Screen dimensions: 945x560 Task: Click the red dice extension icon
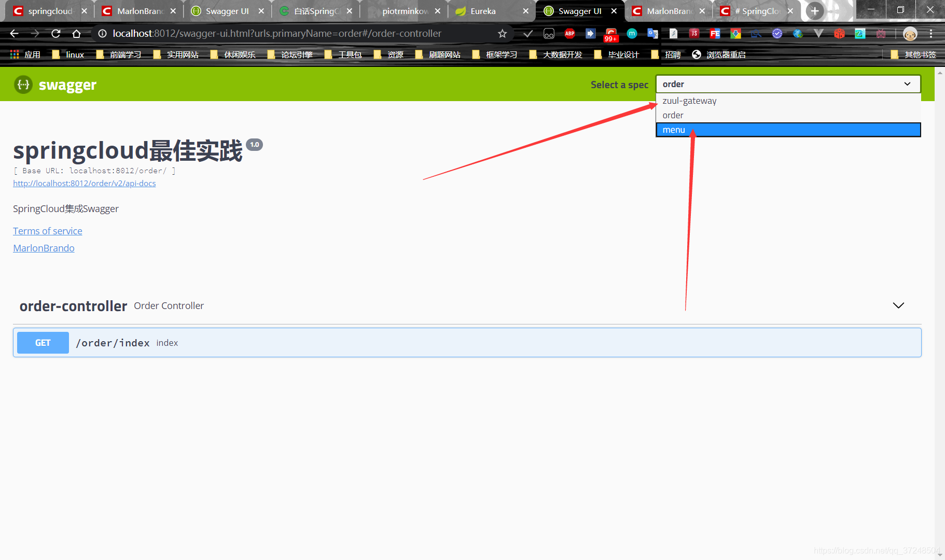point(839,34)
